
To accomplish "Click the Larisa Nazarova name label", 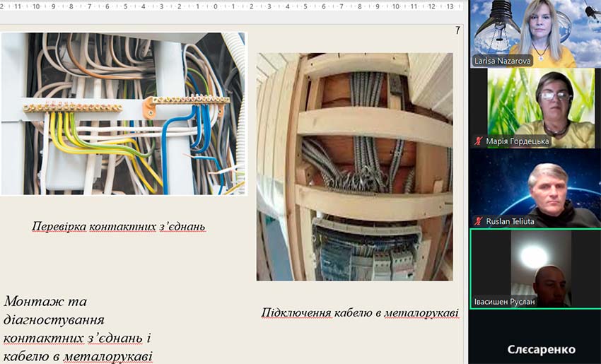I will pyautogui.click(x=503, y=61).
